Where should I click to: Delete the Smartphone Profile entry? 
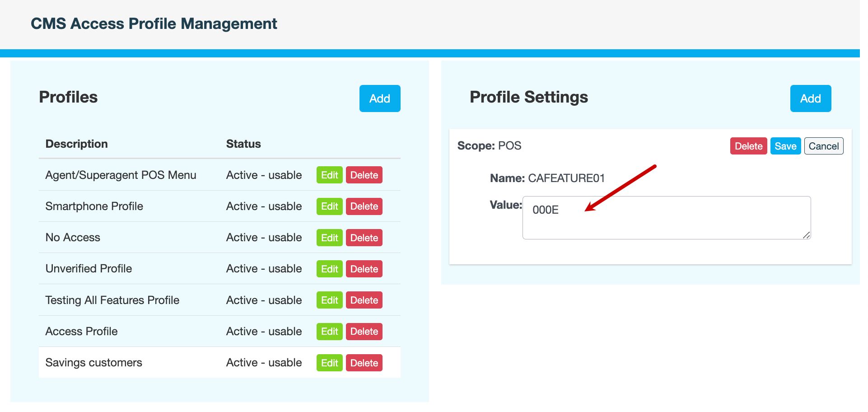pyautogui.click(x=364, y=206)
